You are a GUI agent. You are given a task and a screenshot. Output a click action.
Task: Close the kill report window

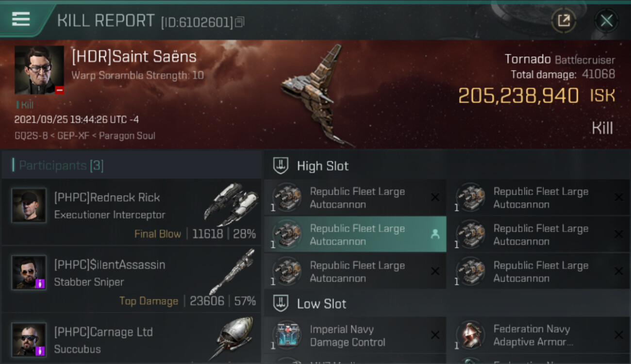pyautogui.click(x=606, y=20)
